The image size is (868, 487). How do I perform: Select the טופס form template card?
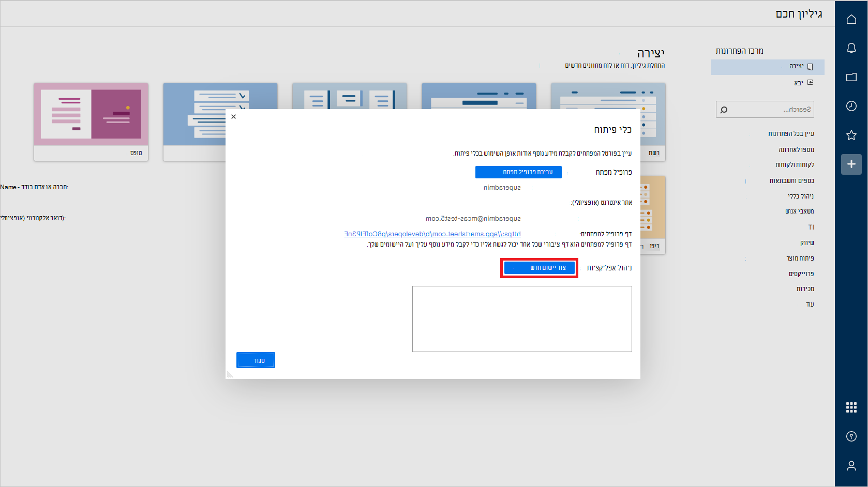(91, 122)
